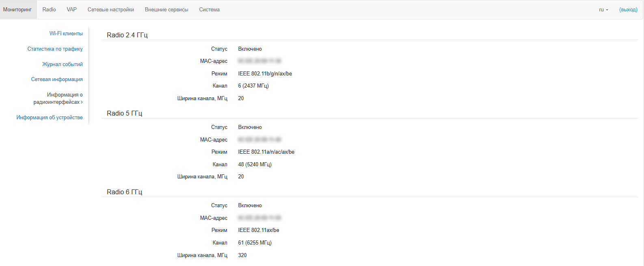
Task: Select Информация о радиоинтерфейсах sidebar item
Action: 58,99
